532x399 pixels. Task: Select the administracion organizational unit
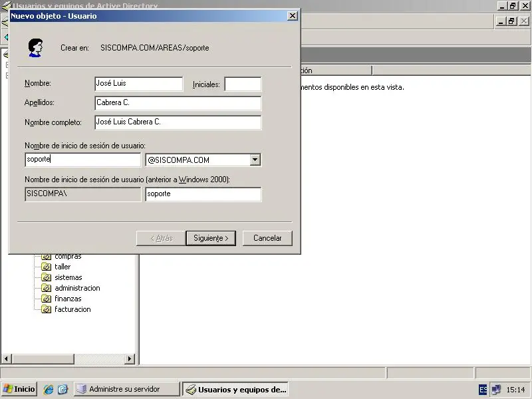77,288
